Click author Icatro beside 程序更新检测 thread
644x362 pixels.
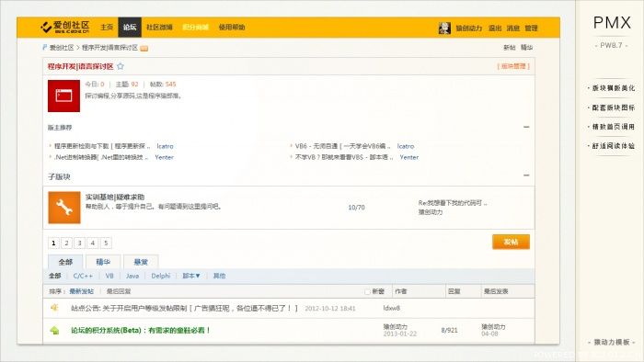point(165,146)
